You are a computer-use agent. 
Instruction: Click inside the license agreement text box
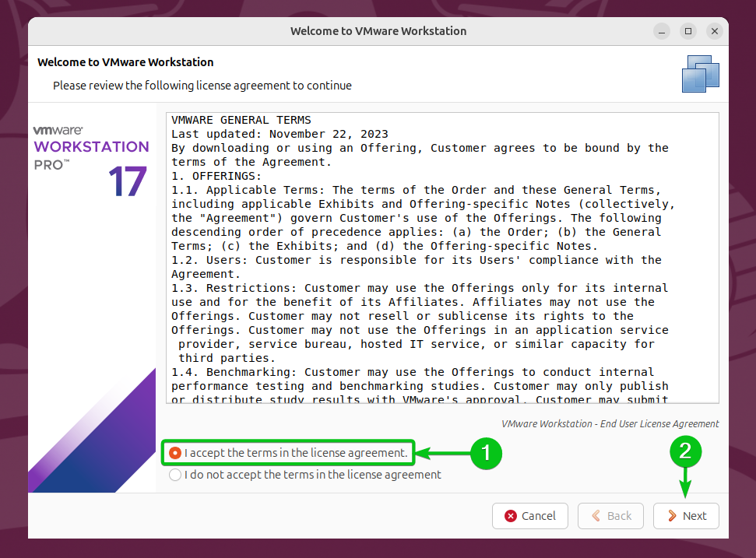[x=442, y=258]
